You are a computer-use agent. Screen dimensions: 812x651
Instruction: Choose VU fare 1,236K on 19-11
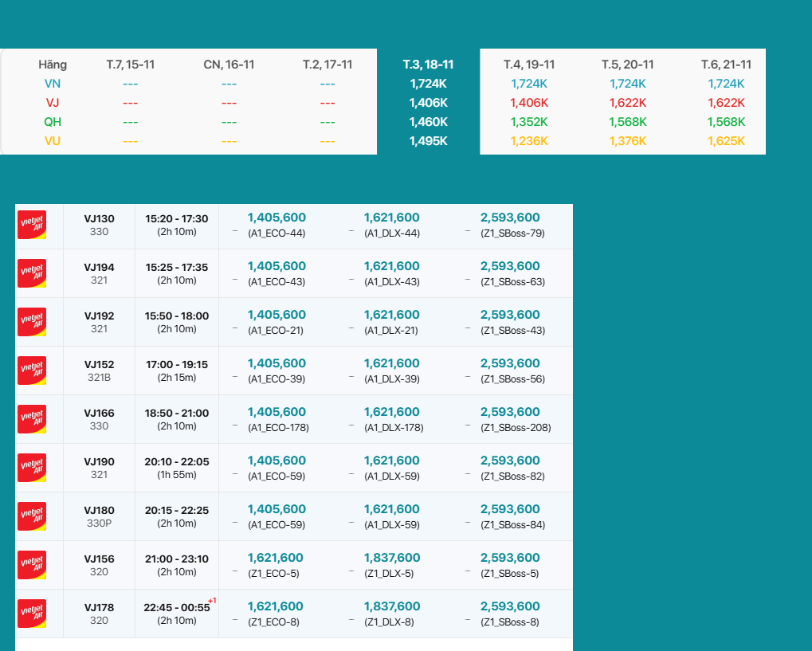tap(529, 141)
